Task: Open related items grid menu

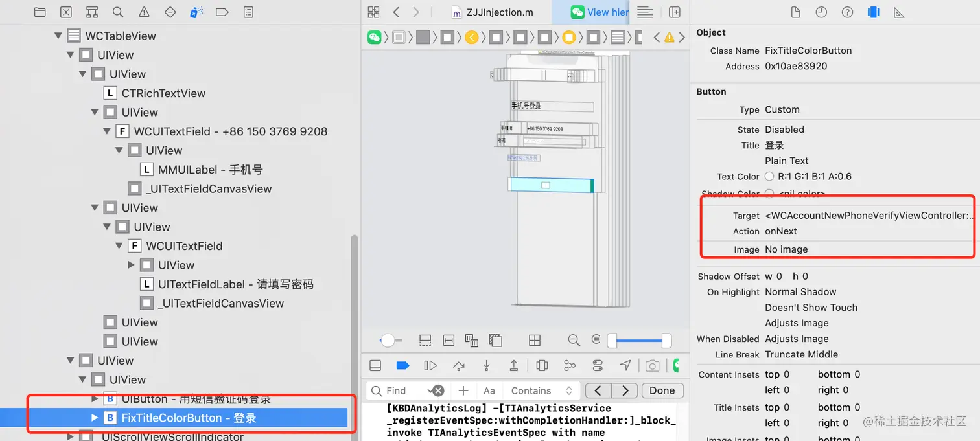Action: 373,12
